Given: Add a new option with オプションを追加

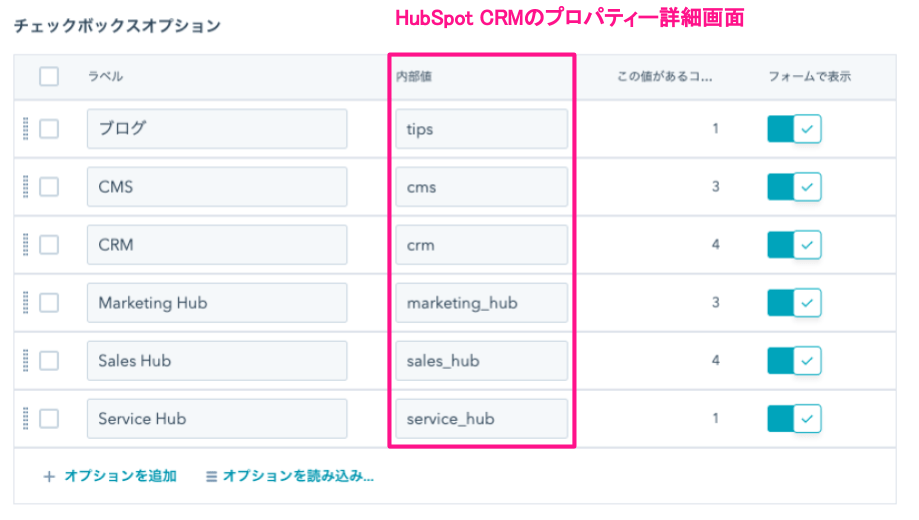Looking at the screenshot, I should coord(111,476).
